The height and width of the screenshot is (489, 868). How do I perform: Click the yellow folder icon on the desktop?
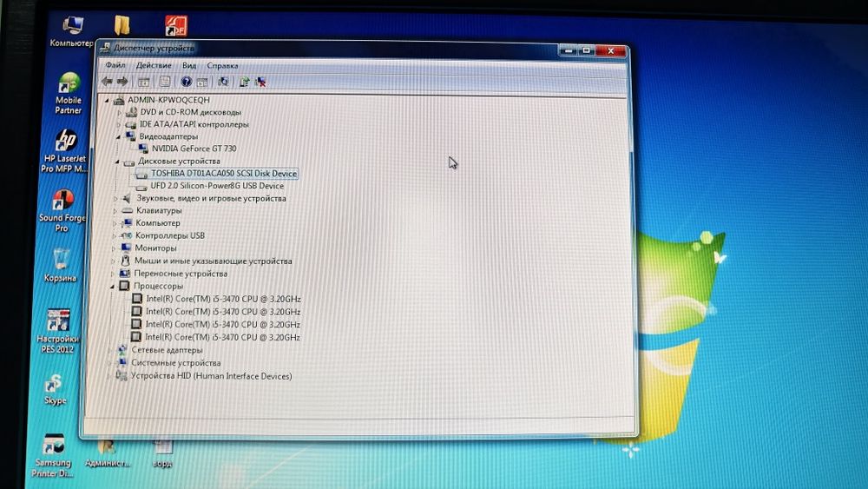(x=122, y=25)
